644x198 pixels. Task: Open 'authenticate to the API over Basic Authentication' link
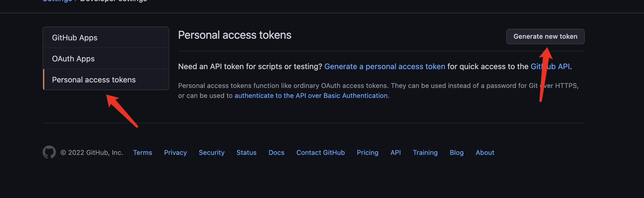pyautogui.click(x=311, y=96)
